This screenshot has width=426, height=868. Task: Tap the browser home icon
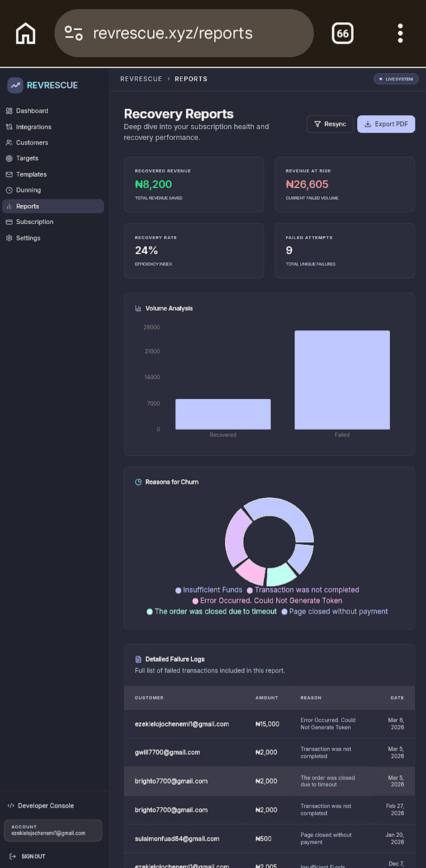26,33
